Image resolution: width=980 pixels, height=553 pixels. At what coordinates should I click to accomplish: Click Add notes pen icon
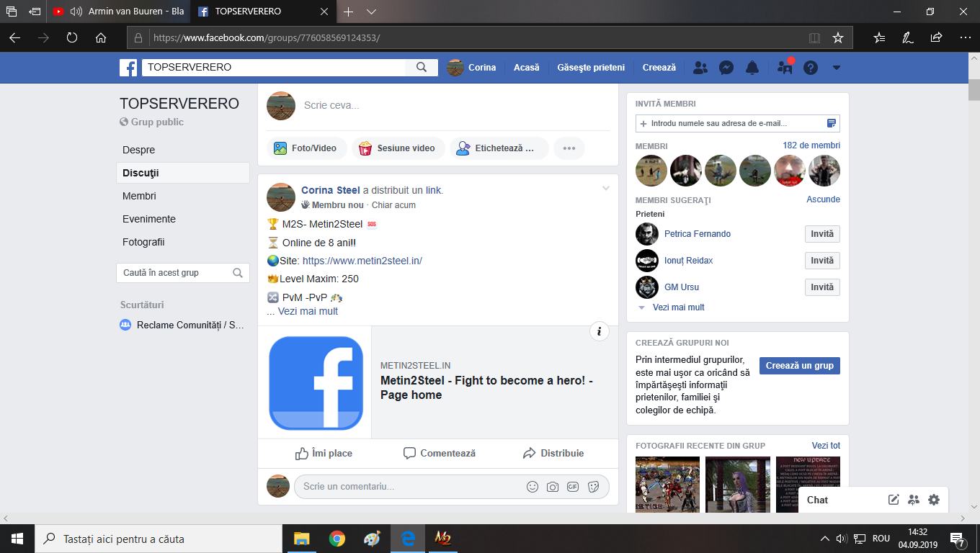pos(908,37)
